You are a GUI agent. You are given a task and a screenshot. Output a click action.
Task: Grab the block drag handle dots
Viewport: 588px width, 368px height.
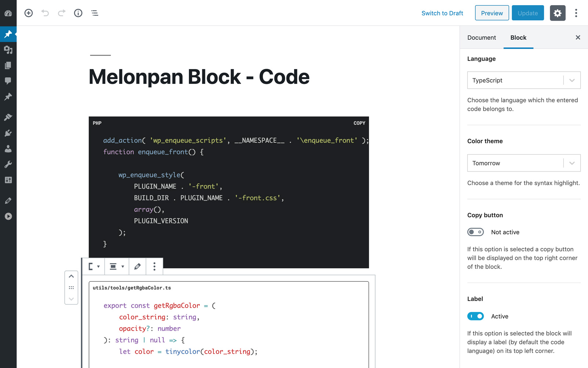(x=71, y=288)
